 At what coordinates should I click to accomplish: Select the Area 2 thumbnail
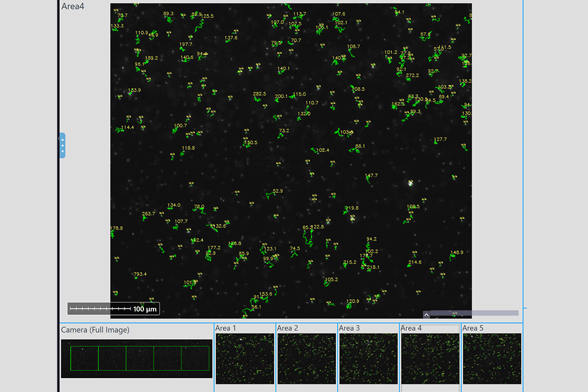306,359
